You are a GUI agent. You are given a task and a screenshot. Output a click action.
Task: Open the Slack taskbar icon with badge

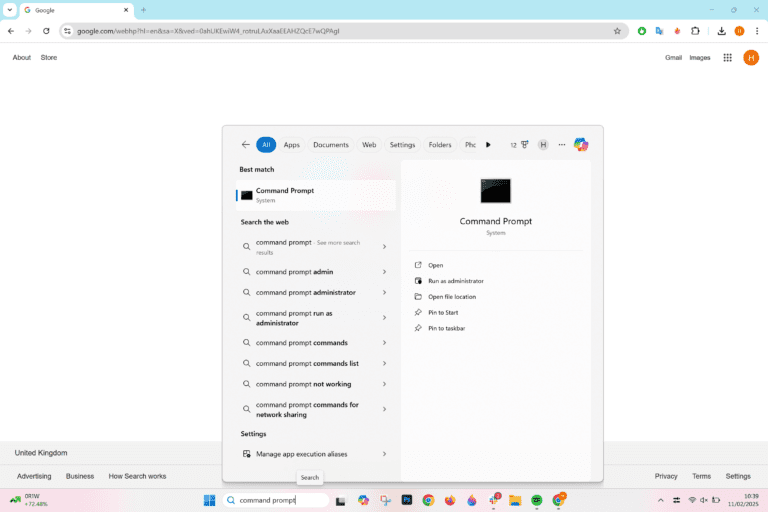pyautogui.click(x=494, y=499)
